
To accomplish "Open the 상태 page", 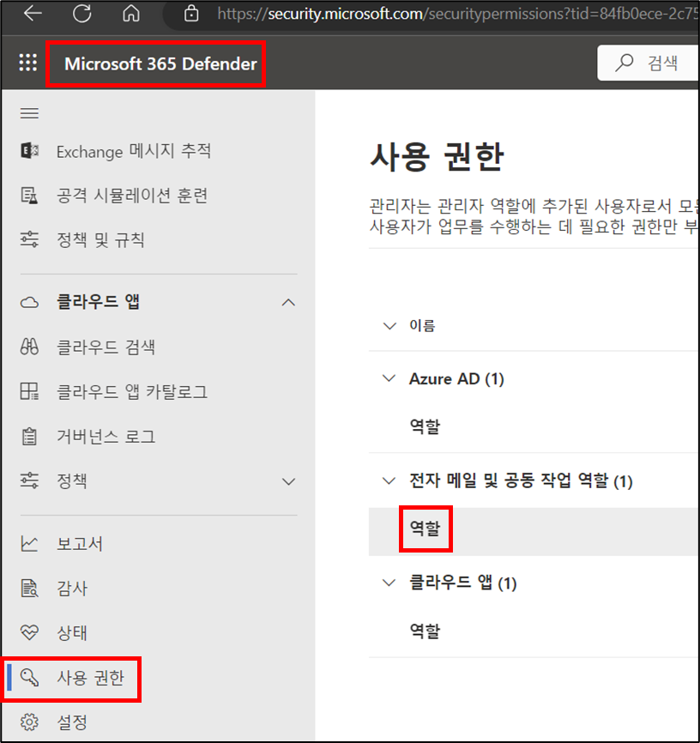I will [x=72, y=632].
